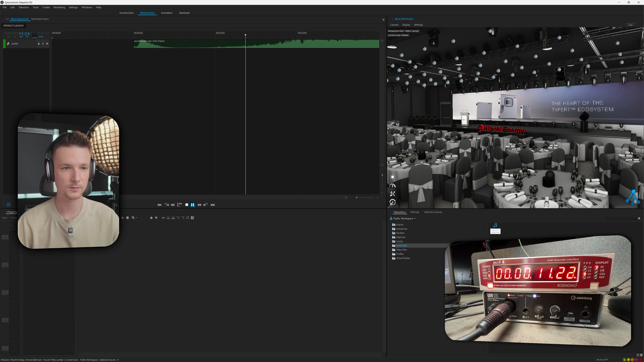This screenshot has width=644, height=362.
Task: Open the Selection Groups panel tab
Action: (x=433, y=212)
